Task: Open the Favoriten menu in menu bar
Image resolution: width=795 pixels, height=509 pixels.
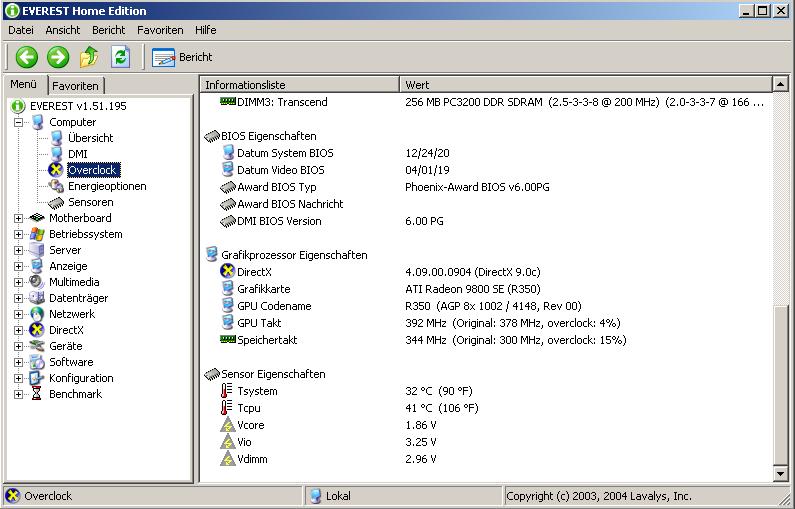Action: 160,30
